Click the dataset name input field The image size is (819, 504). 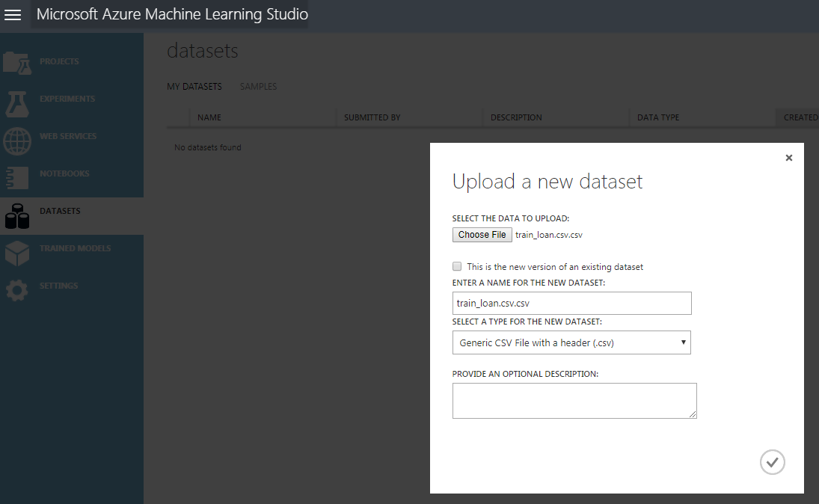tap(571, 303)
